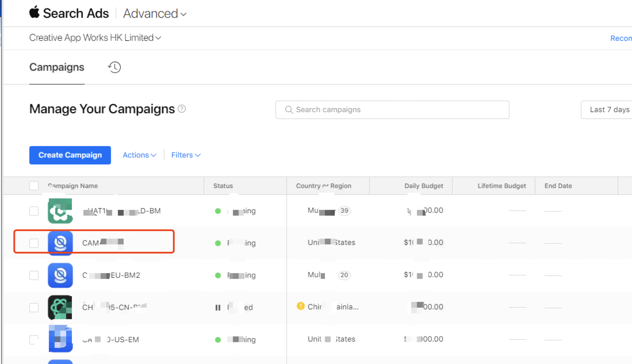Viewport: 632px width, 364px height.
Task: Open the Creative App Works HK Limited account dropdown
Action: coord(95,38)
